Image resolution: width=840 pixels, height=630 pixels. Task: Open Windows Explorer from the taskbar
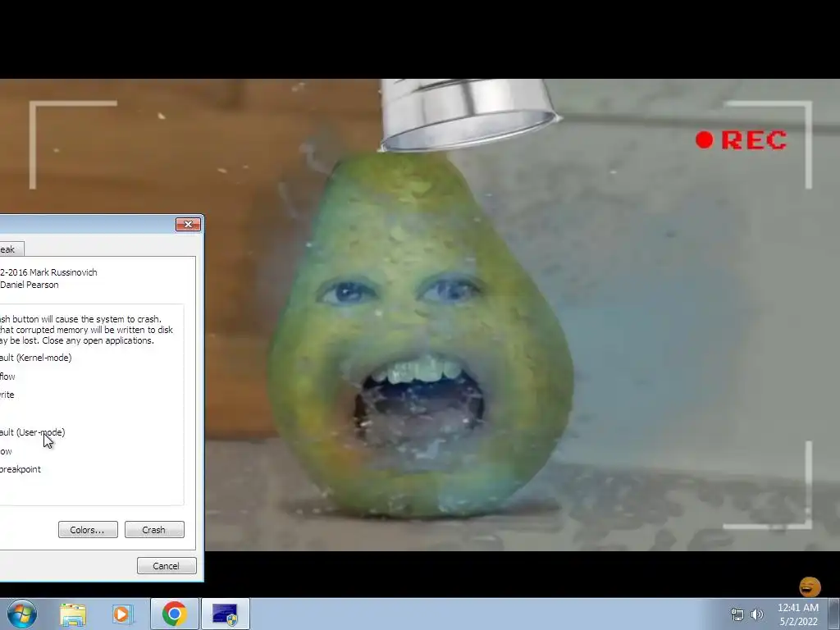click(73, 614)
